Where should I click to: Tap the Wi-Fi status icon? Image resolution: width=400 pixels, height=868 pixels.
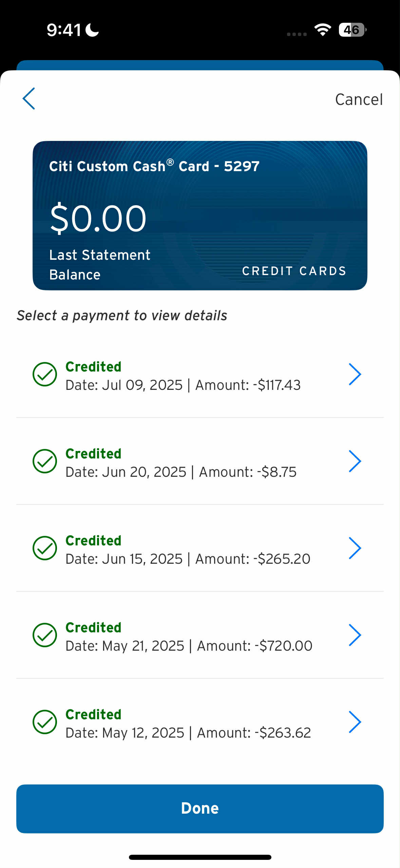[x=323, y=30]
